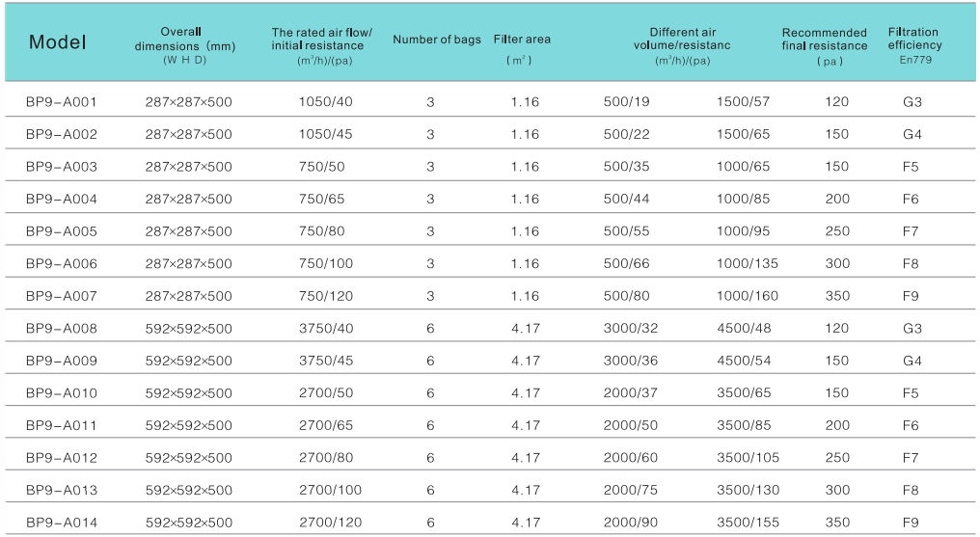Select model cell BP9-A001
980x537 pixels.
(x=61, y=101)
